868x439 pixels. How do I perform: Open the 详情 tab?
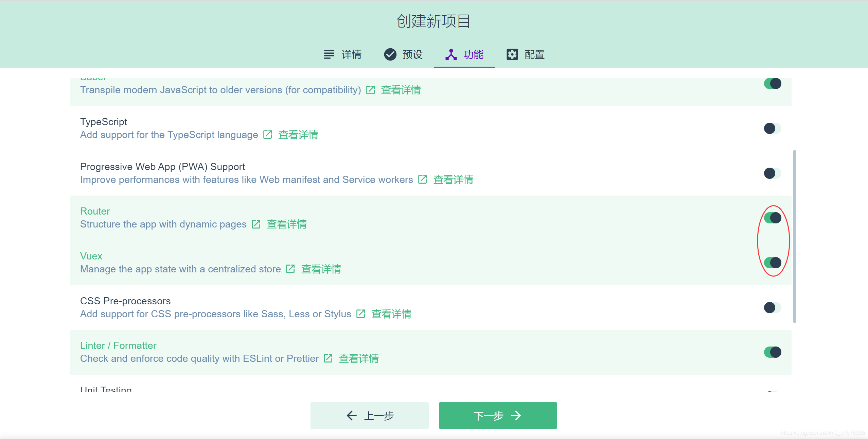click(x=343, y=54)
